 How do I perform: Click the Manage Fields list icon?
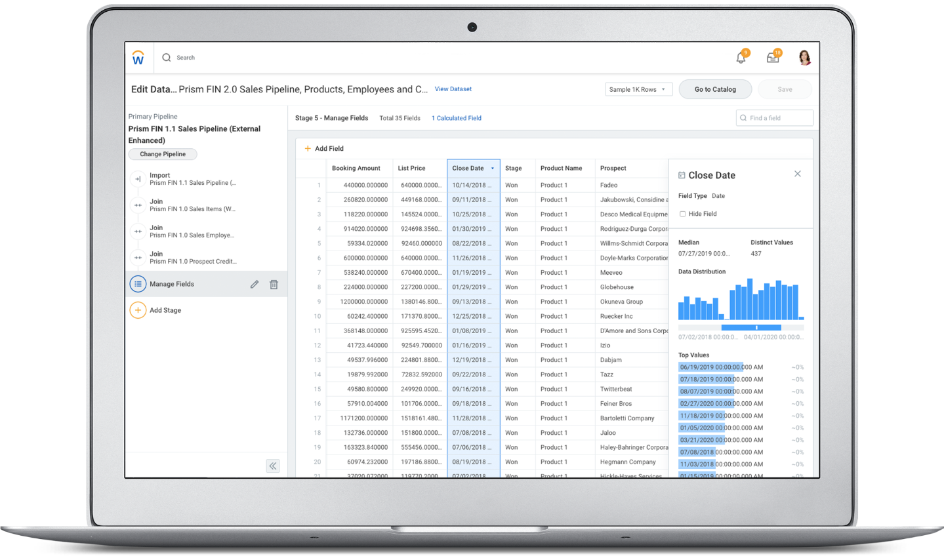[138, 283]
